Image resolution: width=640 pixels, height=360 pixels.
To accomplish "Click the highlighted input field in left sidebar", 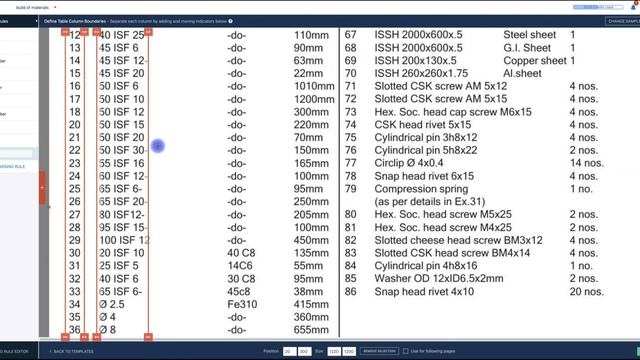I will [16, 154].
